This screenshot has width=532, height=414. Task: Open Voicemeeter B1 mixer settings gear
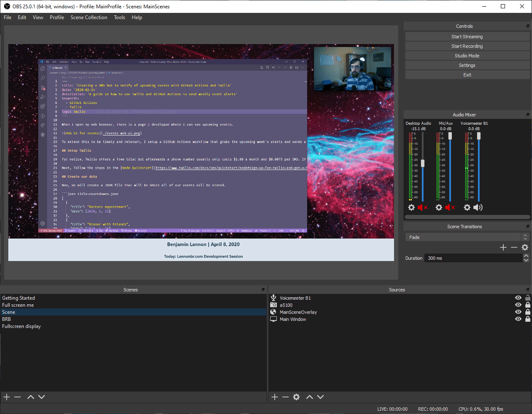pyautogui.click(x=467, y=207)
